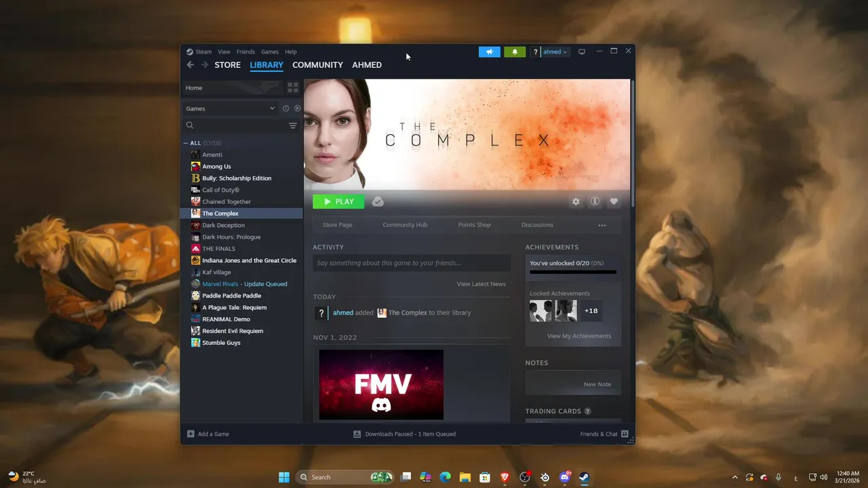The height and width of the screenshot is (488, 868).
Task: Select A Plague Tale: Requiem
Action: pyautogui.click(x=234, y=307)
